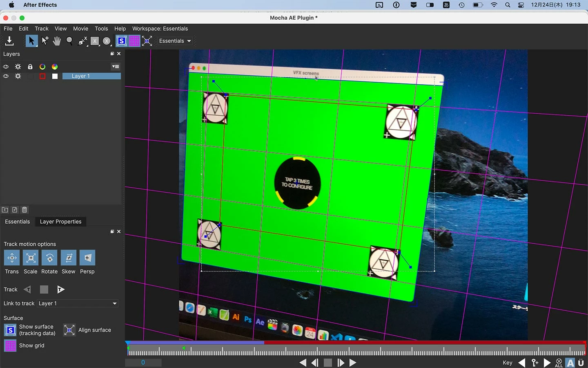Close the Layers panel

119,54
